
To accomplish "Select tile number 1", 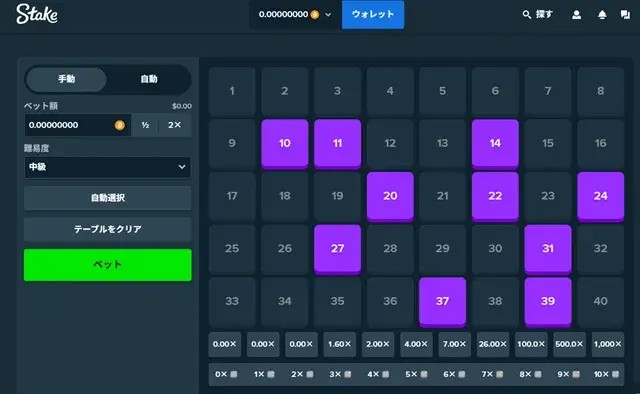I will pos(232,91).
